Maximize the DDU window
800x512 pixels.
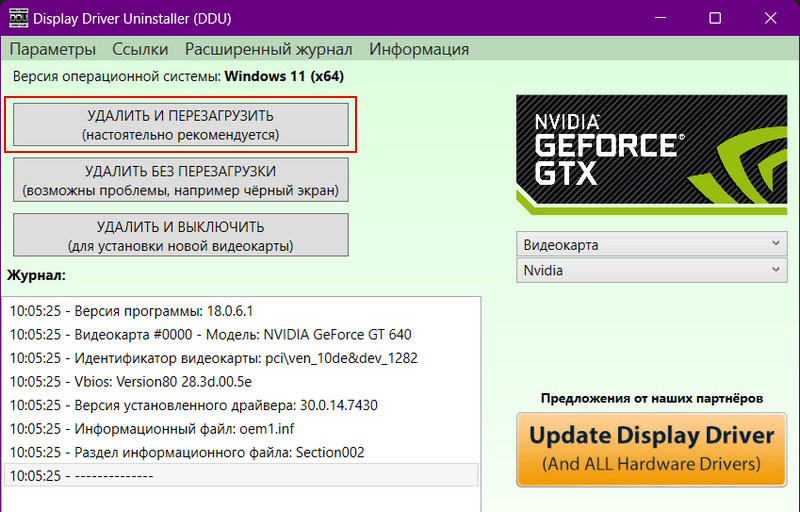coord(715,18)
